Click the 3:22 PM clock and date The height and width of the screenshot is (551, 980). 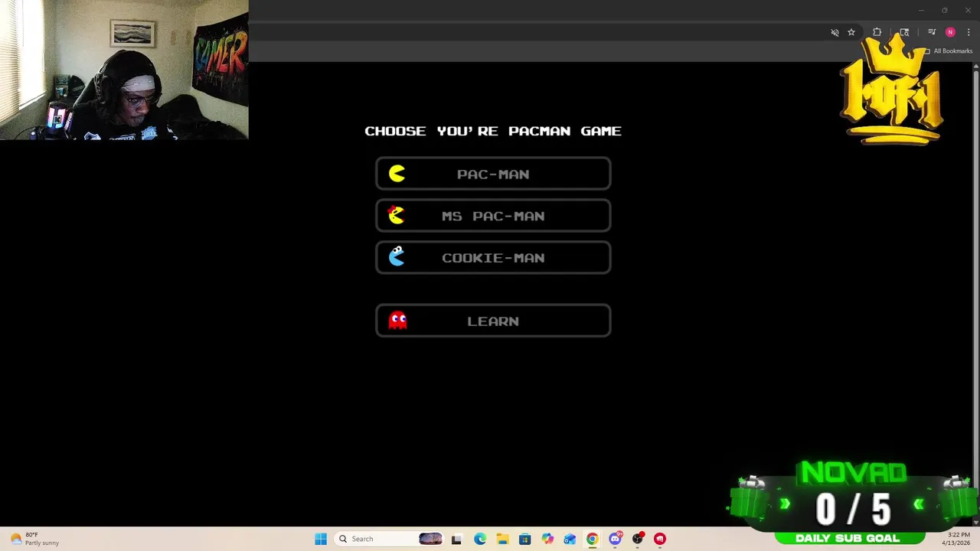tap(958, 539)
